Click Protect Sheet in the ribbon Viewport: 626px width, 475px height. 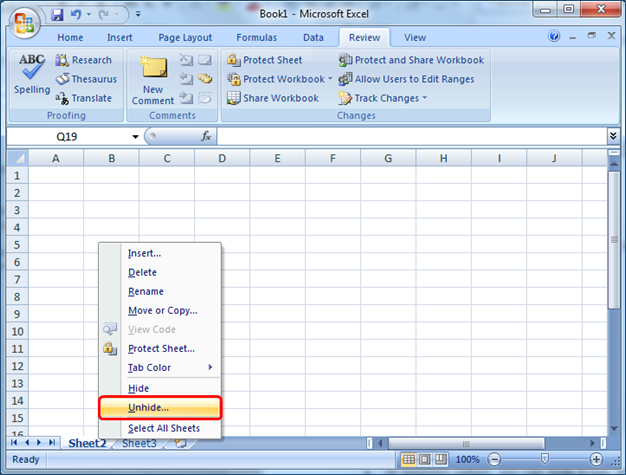click(x=265, y=60)
